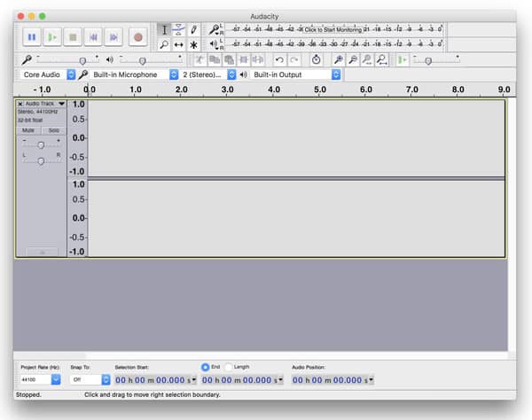This screenshot has height=420, width=532.
Task: Adjust the track gain slider
Action: (x=41, y=144)
